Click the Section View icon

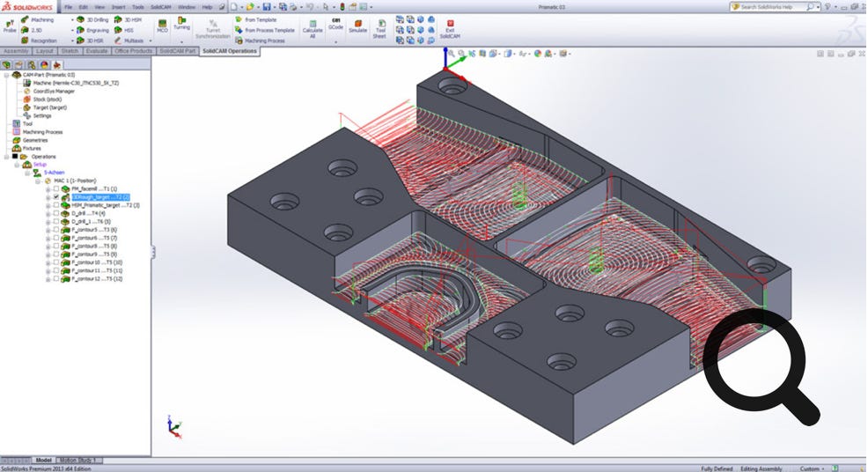click(x=482, y=54)
